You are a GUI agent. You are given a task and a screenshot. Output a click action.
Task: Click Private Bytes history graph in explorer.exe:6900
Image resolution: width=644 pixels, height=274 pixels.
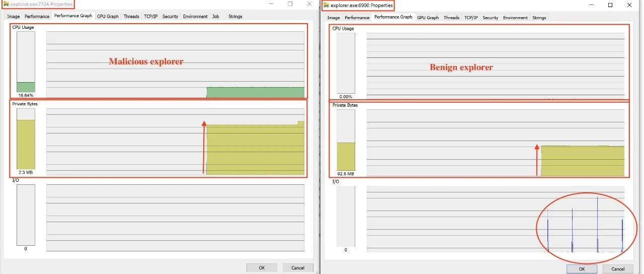pos(495,143)
